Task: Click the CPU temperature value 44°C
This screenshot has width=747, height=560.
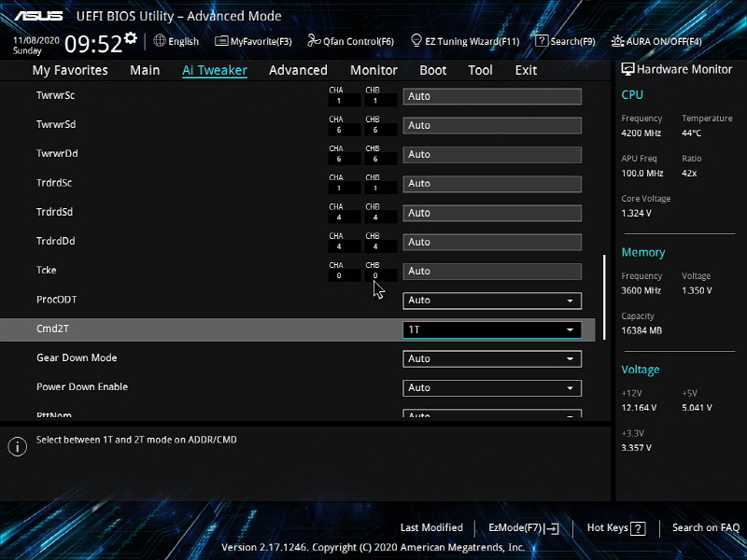Action: [x=691, y=133]
